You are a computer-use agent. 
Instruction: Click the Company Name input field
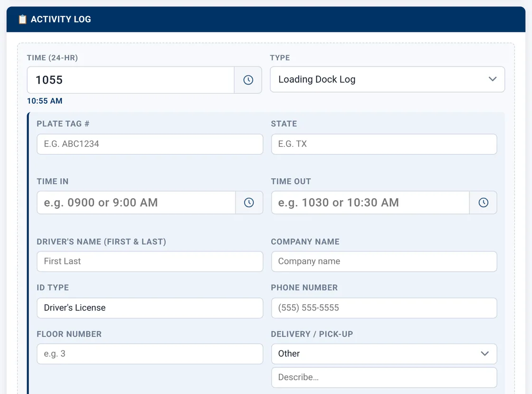click(384, 261)
